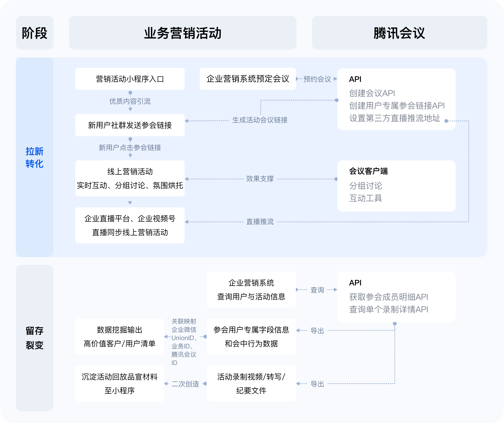This screenshot has height=423, width=504.
Task: Click 设置第三方直播推流地址 entry
Action: [395, 118]
